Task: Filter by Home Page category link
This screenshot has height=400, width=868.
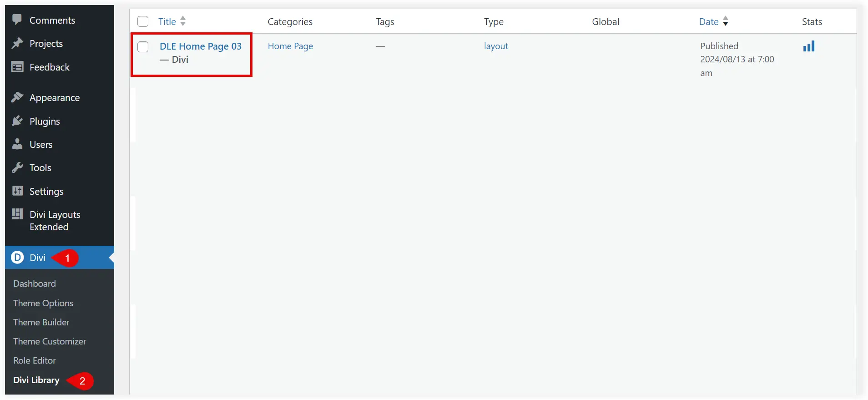Action: [290, 46]
